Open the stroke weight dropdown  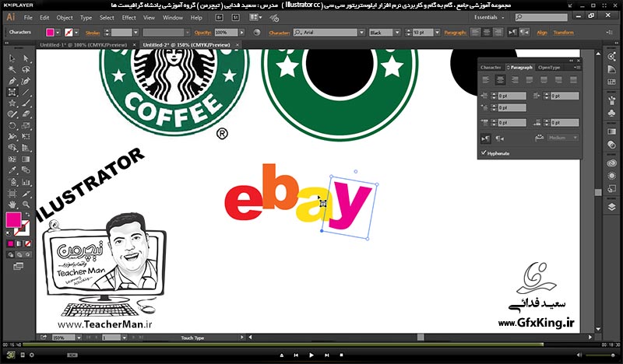(x=136, y=33)
